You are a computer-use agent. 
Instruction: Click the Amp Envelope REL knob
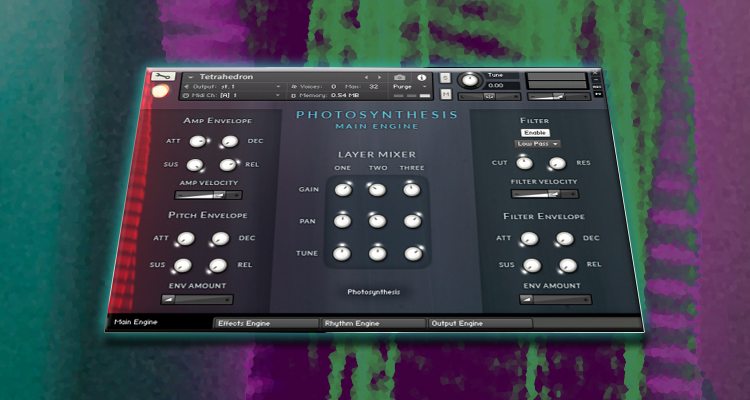(x=228, y=165)
